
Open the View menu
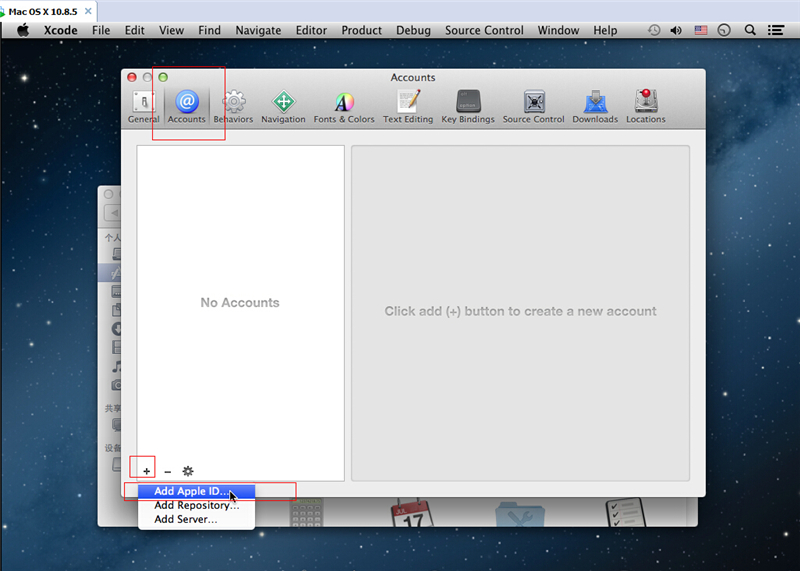pos(171,30)
